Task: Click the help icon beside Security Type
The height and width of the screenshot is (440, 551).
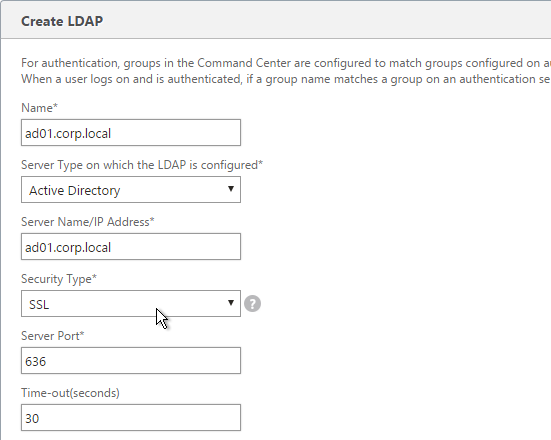Action: click(252, 304)
